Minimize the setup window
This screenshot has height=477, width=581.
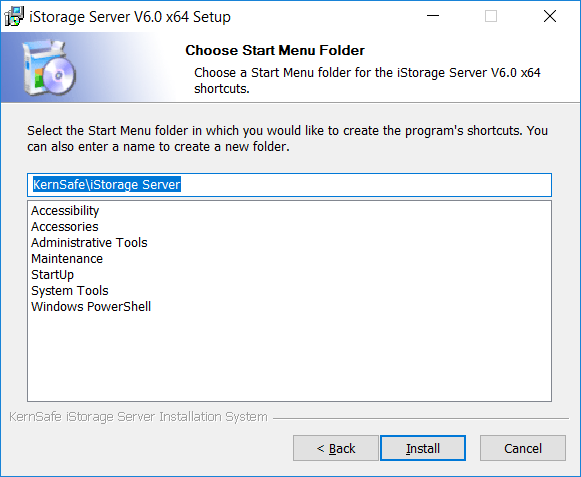tap(433, 16)
